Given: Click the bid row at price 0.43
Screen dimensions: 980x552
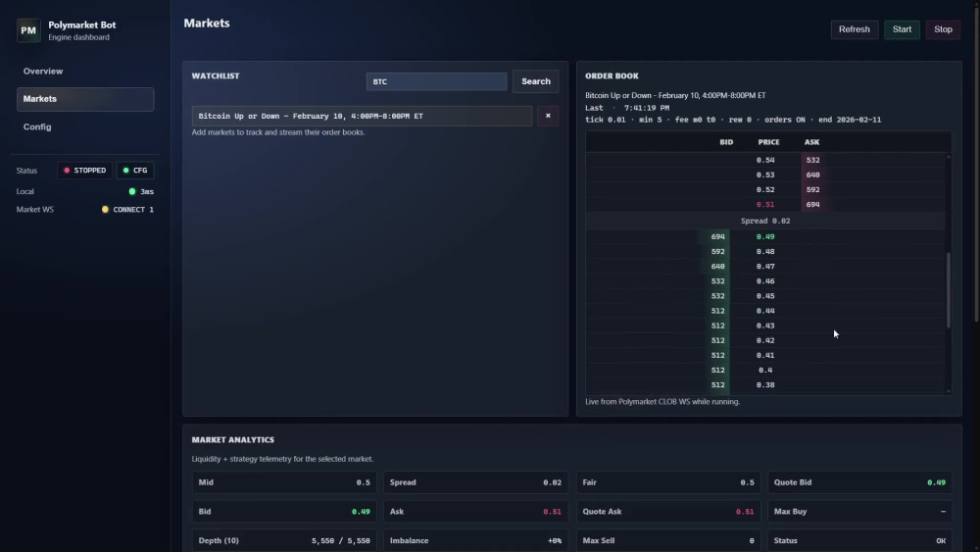Looking at the screenshot, I should coord(765,326).
